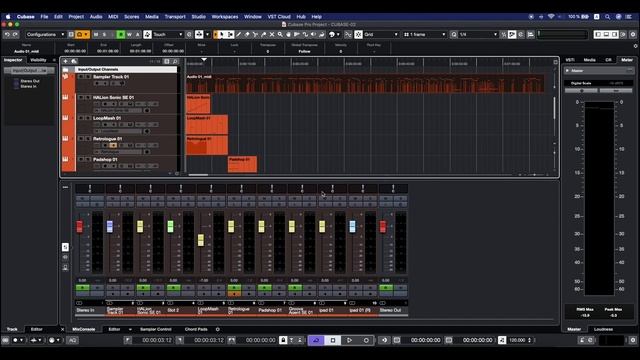Solo the HALion Sonic SE 01 track

(88, 98)
